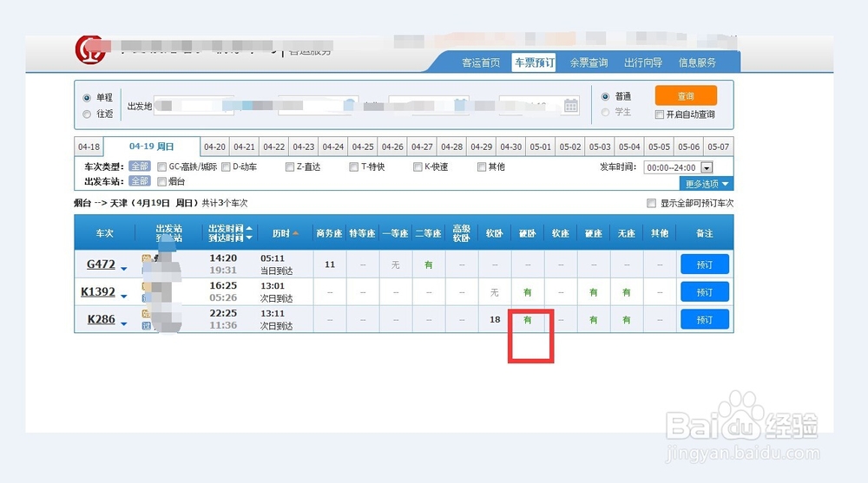This screenshot has height=483, width=868.
Task: Check the 其他 train type checkbox
Action: (x=482, y=167)
